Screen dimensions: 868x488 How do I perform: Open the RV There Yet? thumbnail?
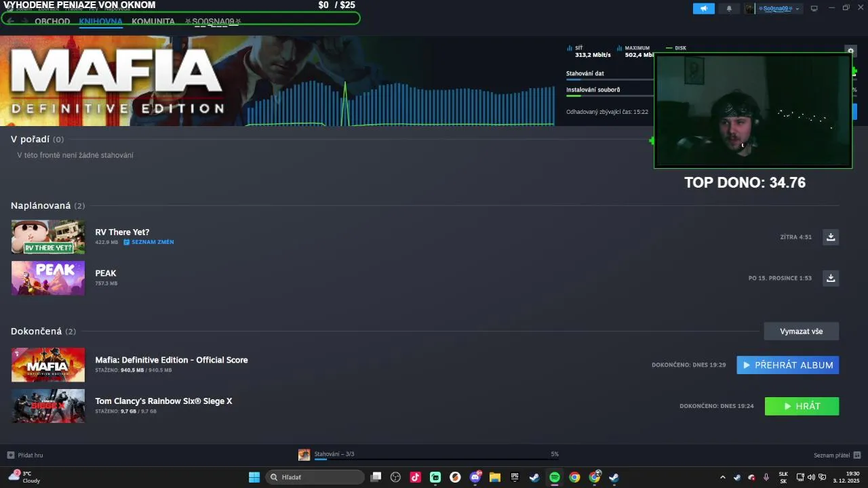pyautogui.click(x=48, y=237)
